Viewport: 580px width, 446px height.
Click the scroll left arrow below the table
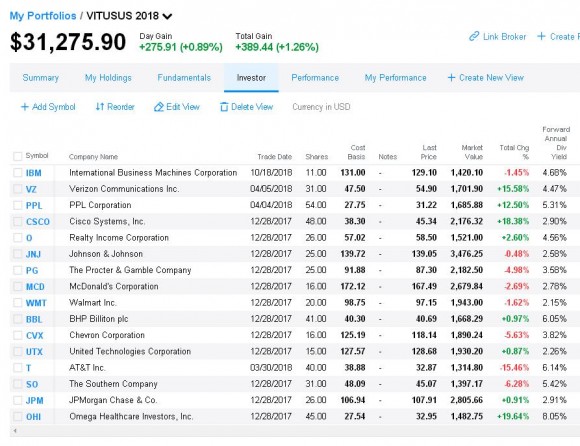tap(15, 431)
